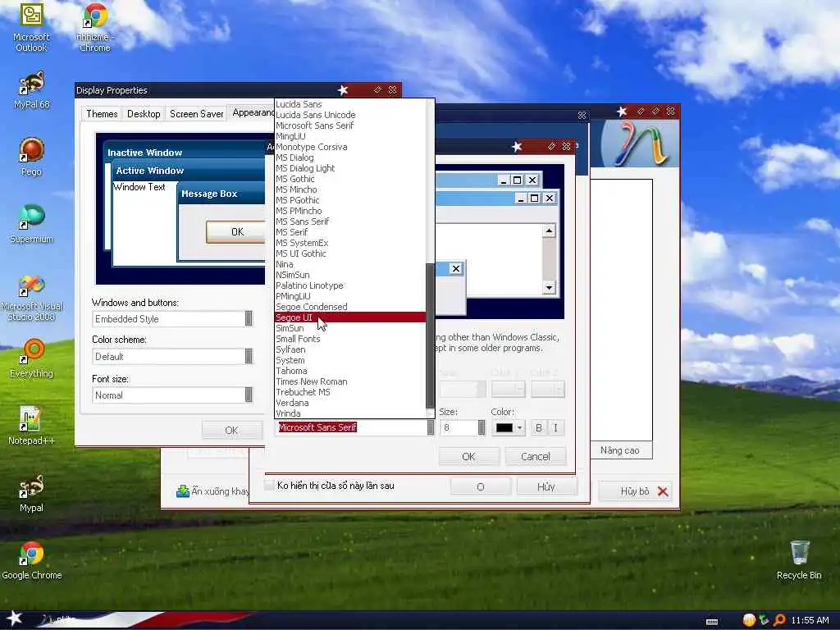
Task: Click the star icon in the Advanced Appearance title bar
Action: click(517, 146)
